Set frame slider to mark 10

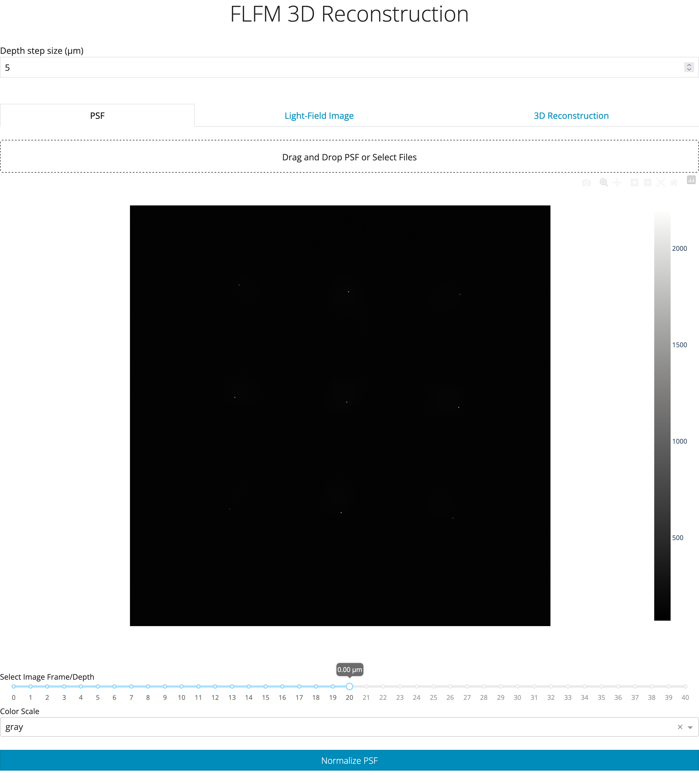[182, 686]
